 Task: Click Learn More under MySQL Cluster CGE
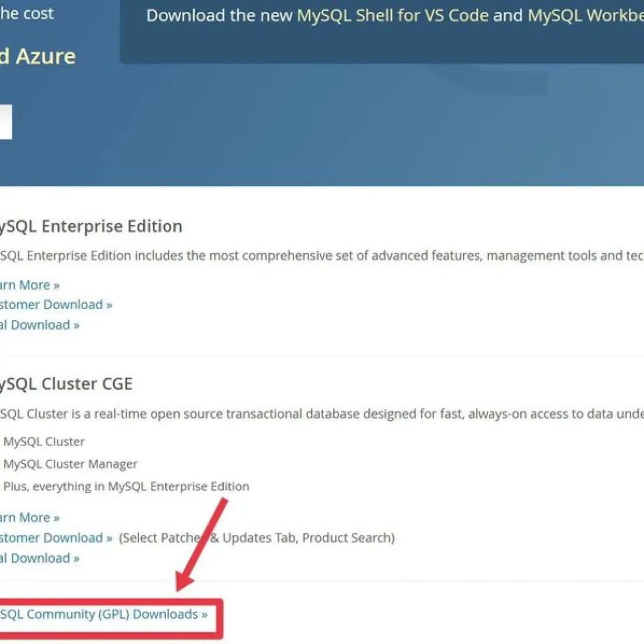[x=30, y=518]
